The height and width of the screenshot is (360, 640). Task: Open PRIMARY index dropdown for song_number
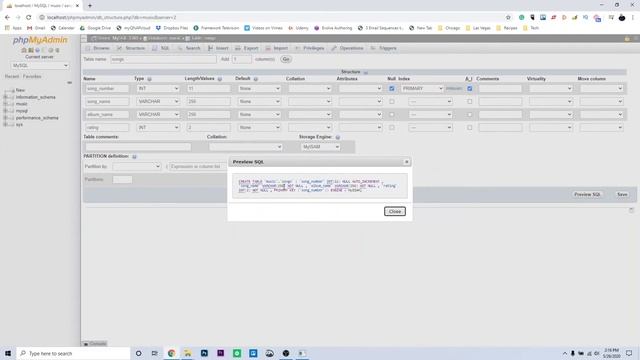coord(422,89)
